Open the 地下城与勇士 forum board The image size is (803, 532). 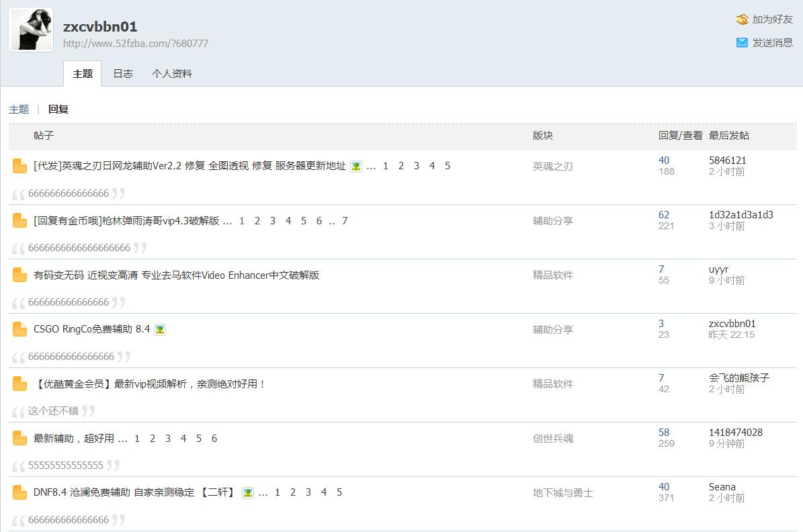click(x=563, y=492)
